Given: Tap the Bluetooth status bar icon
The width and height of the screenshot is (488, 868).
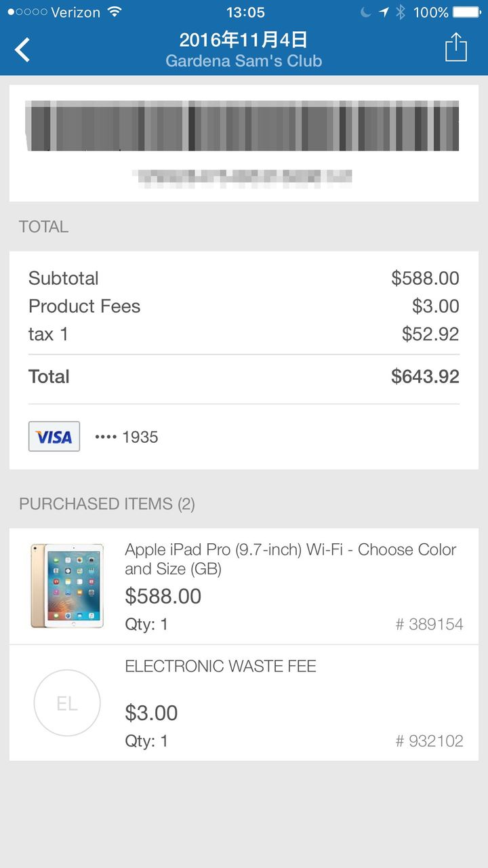Looking at the screenshot, I should point(400,12).
